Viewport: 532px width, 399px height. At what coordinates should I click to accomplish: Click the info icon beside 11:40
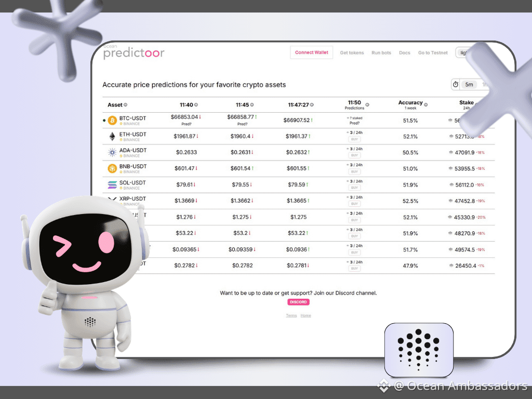pos(196,105)
